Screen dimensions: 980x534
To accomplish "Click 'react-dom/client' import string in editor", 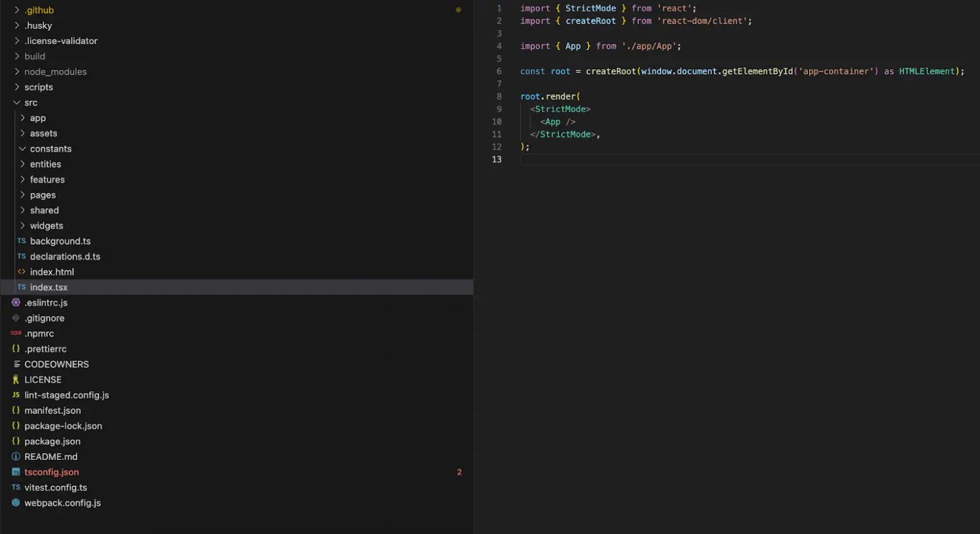I will coord(702,21).
